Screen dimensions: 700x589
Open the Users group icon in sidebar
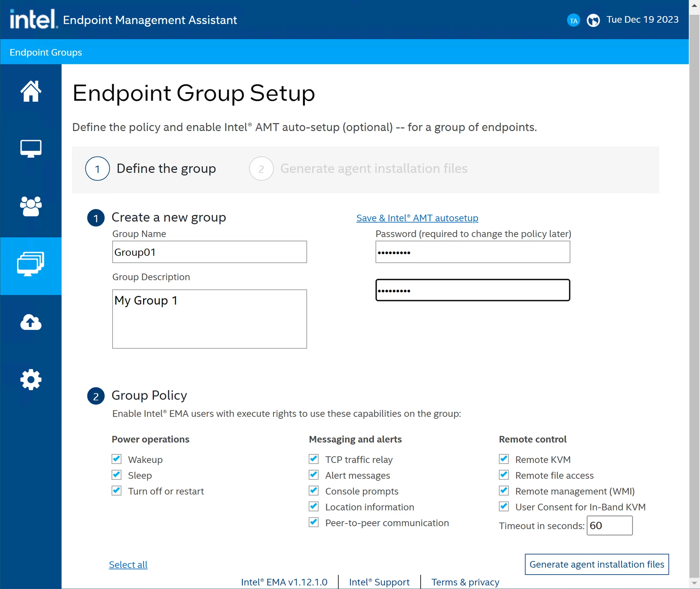(31, 206)
